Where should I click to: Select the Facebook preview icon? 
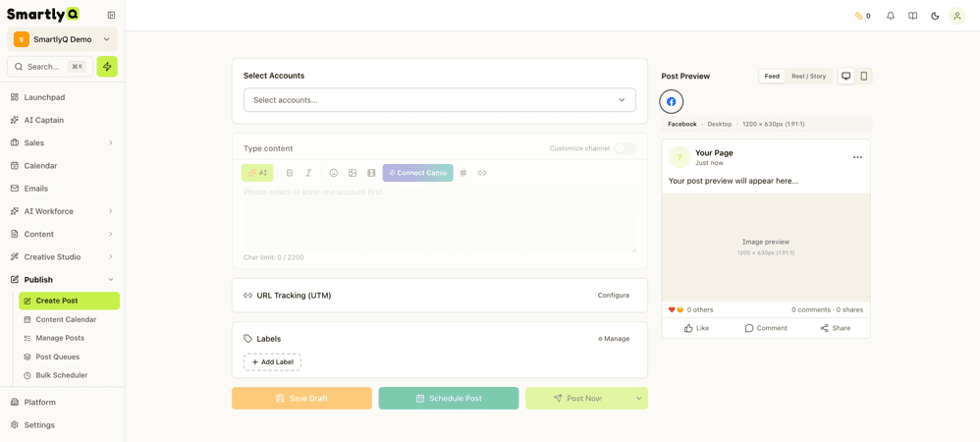(x=672, y=101)
